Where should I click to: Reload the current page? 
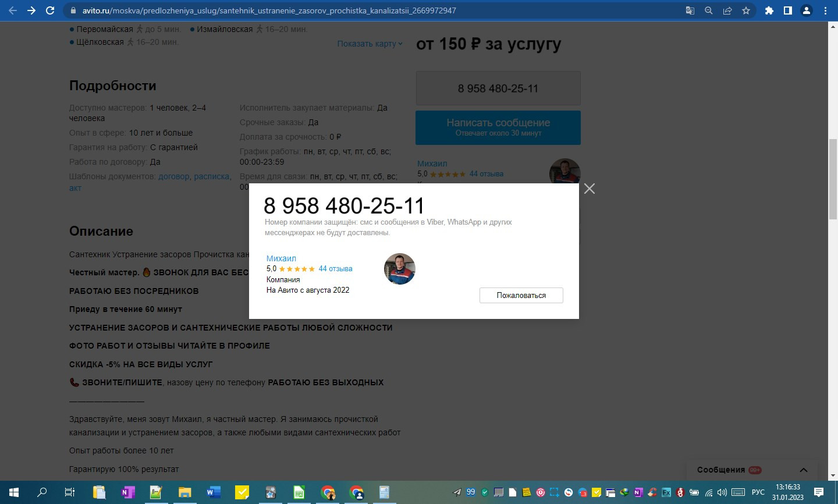click(50, 10)
